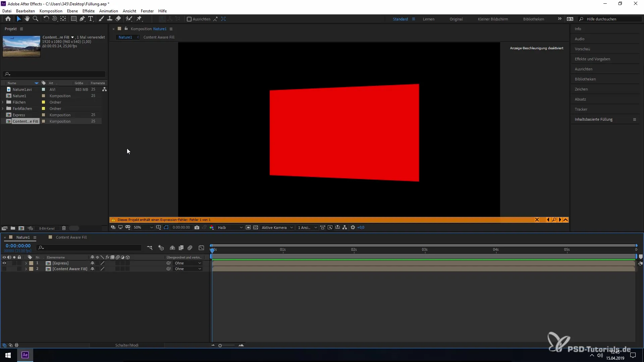The image size is (644, 362).
Task: Open composition flowchart icon in viewer
Action: pyautogui.click(x=345, y=228)
